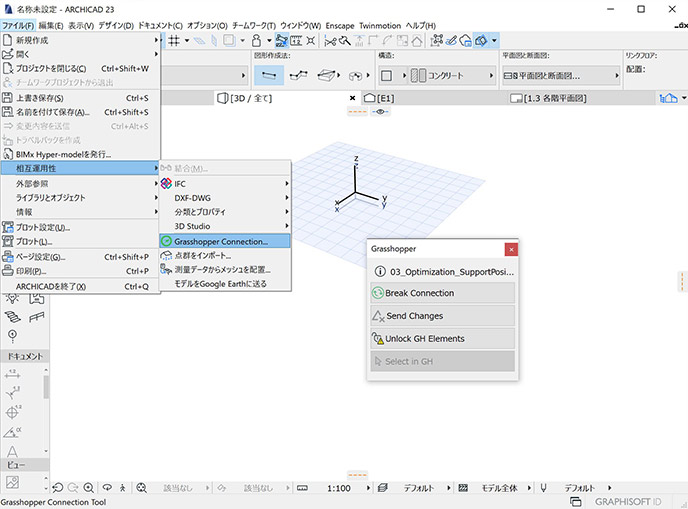The image size is (688, 509).
Task: Open 編集(E) menu
Action: (x=51, y=25)
